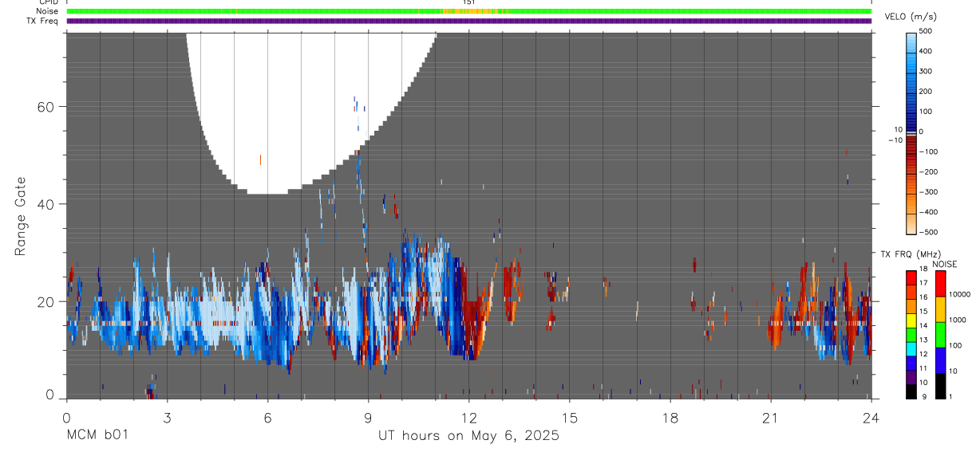Screen dimensions: 980x452
Task: Click the UT hour 12 tick label
Action: coord(469,418)
